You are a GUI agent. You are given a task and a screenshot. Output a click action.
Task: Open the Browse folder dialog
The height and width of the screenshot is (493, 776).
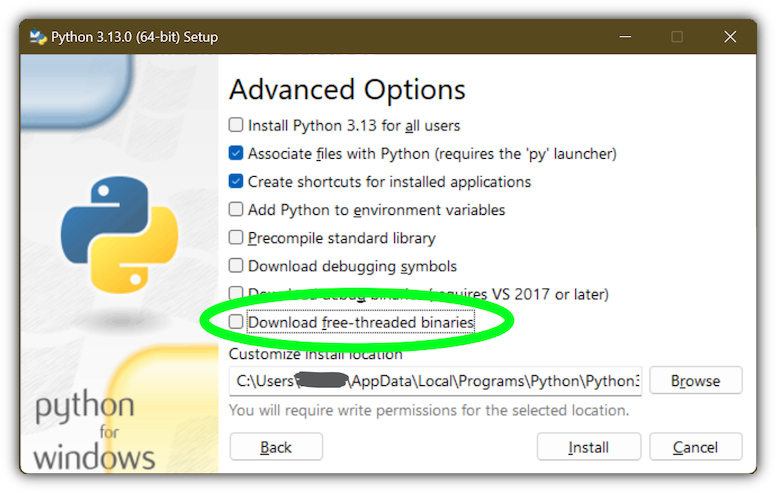[695, 381]
